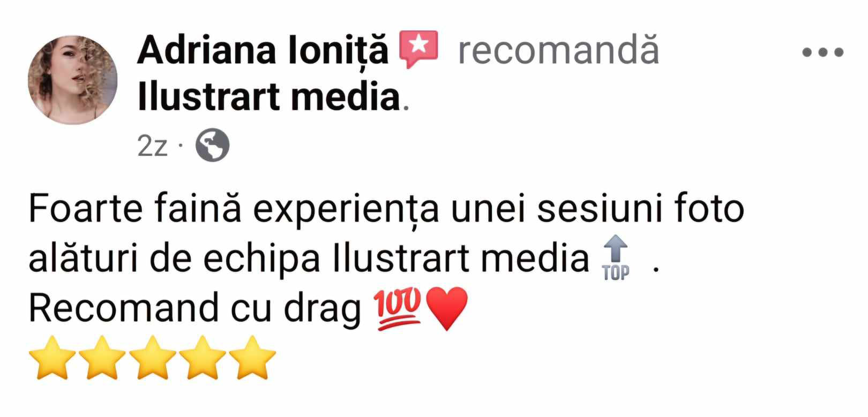Viewport: 868px width, 417px height.
Task: Click Adriana Ioniță's profile picture
Action: coord(73,80)
